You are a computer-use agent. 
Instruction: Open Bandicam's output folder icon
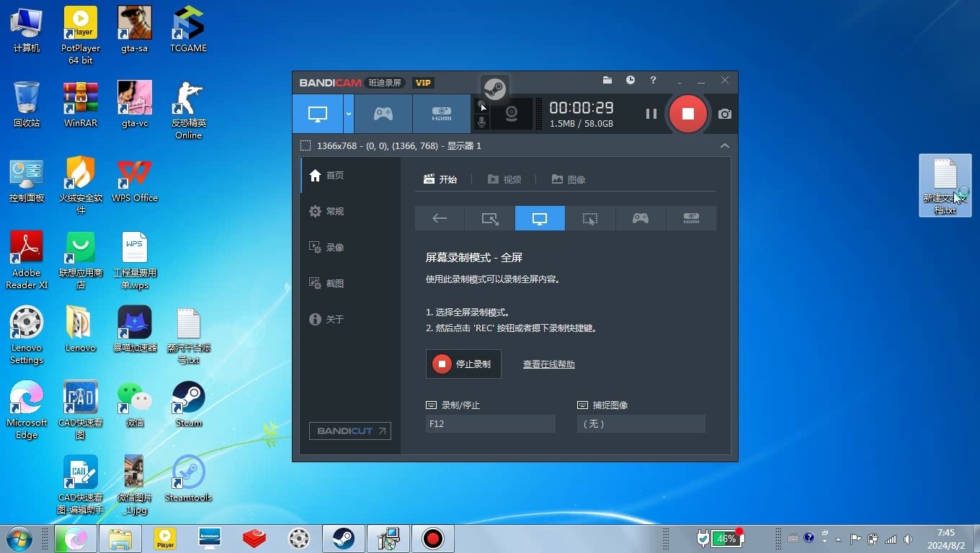click(x=607, y=80)
